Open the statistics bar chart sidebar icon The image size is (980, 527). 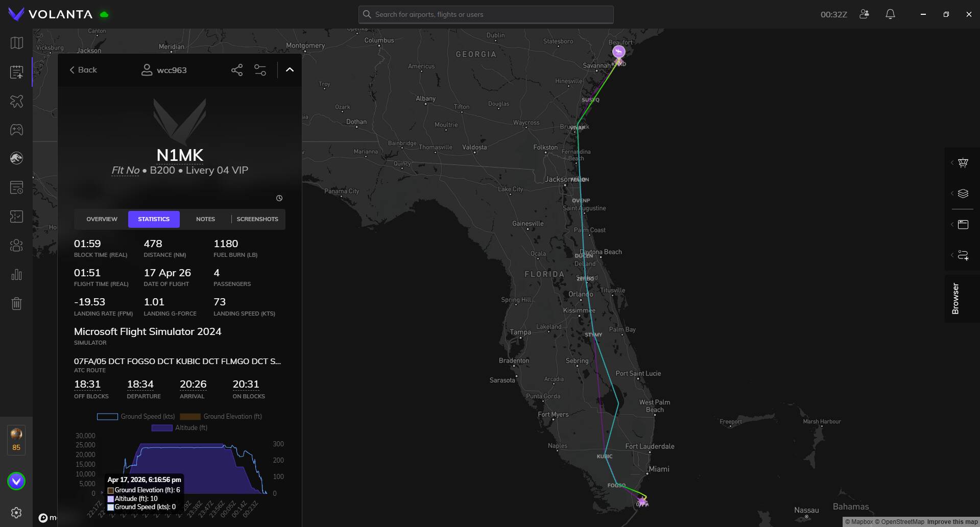click(16, 275)
